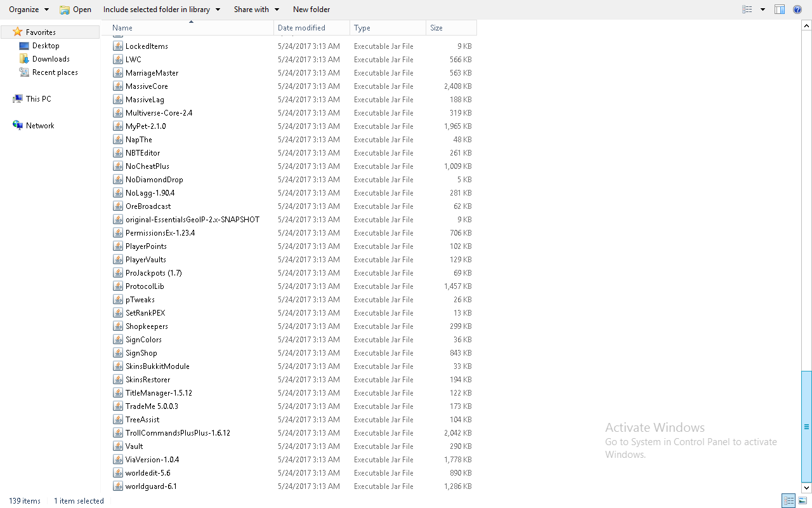This screenshot has width=812, height=508.
Task: Open the Help question mark icon
Action: coord(797,10)
